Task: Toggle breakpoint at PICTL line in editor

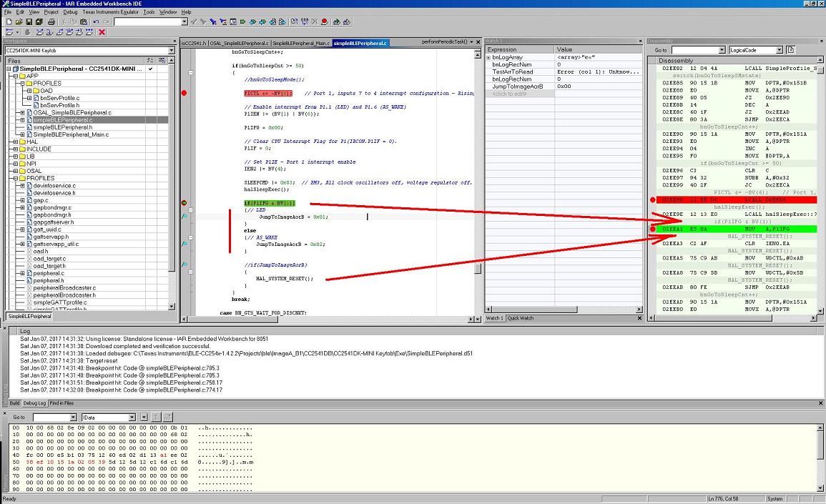Action: (184, 93)
